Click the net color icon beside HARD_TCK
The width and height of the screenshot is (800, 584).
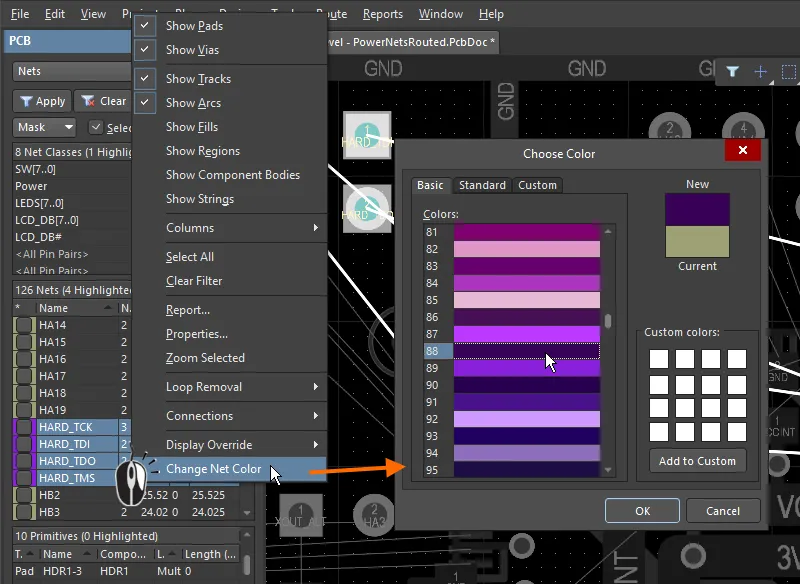(x=22, y=426)
